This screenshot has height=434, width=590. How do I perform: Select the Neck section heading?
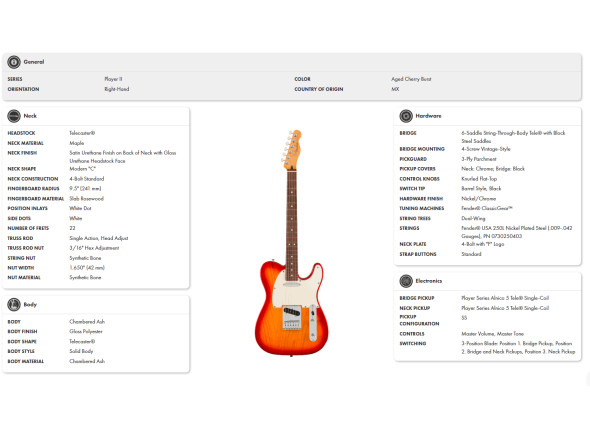pyautogui.click(x=30, y=116)
